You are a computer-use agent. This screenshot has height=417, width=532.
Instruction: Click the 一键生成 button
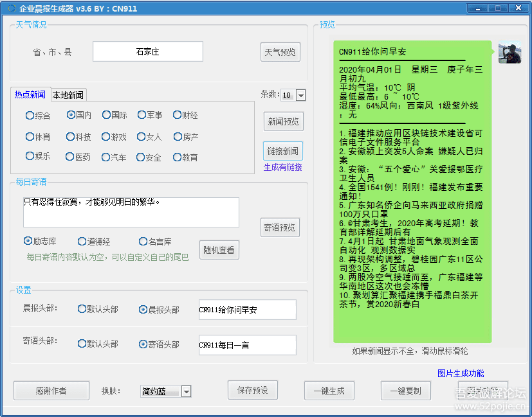[x=329, y=391]
